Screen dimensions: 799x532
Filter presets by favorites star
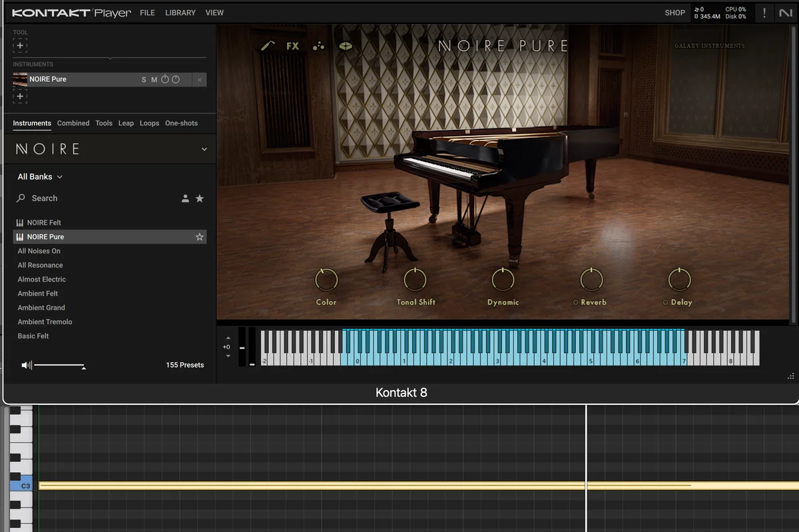coord(200,198)
